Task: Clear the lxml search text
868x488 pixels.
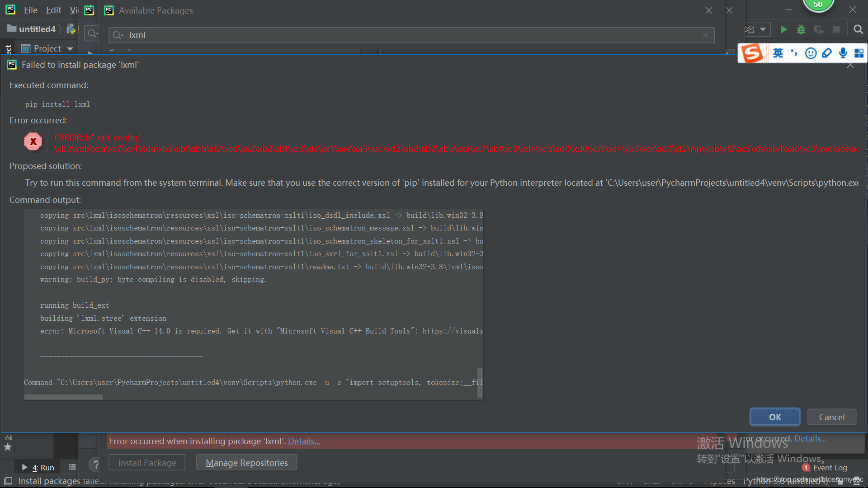Action: click(x=706, y=35)
